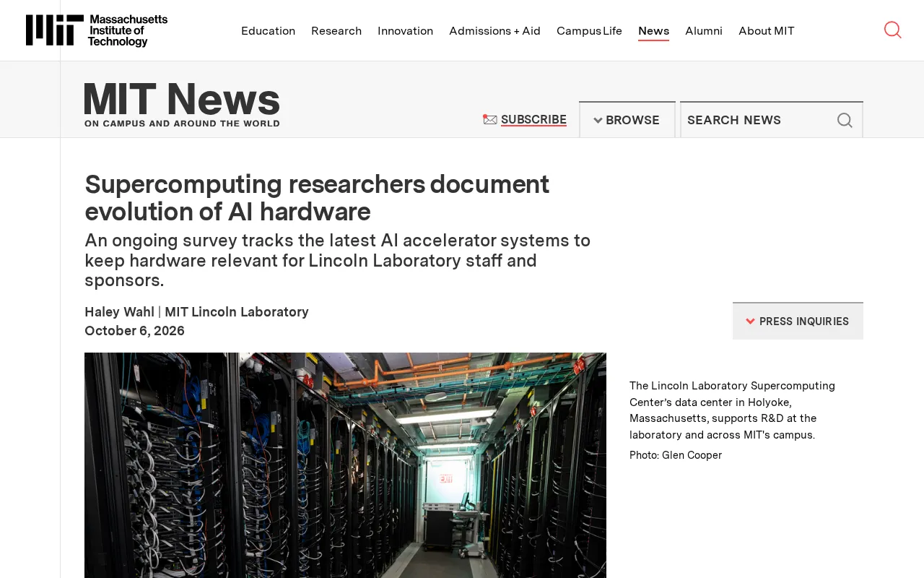Open the red search icon at top right

pyautogui.click(x=893, y=30)
